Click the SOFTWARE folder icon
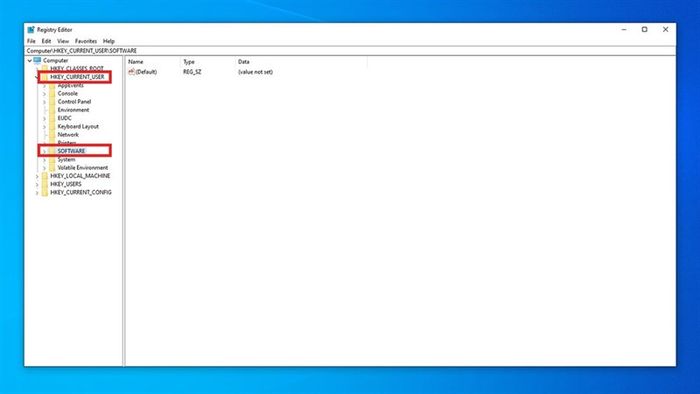This screenshot has width=700, height=394. [52, 151]
